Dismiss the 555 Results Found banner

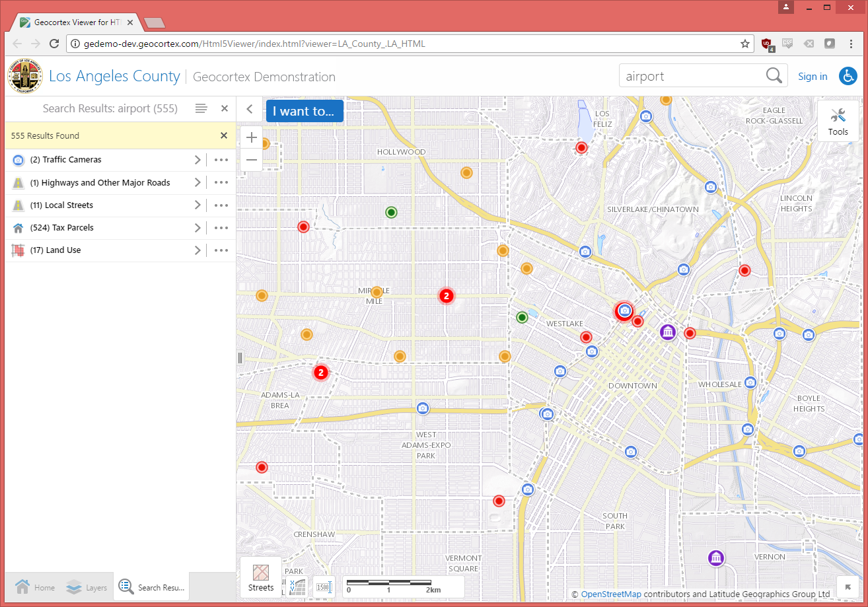pyautogui.click(x=224, y=135)
